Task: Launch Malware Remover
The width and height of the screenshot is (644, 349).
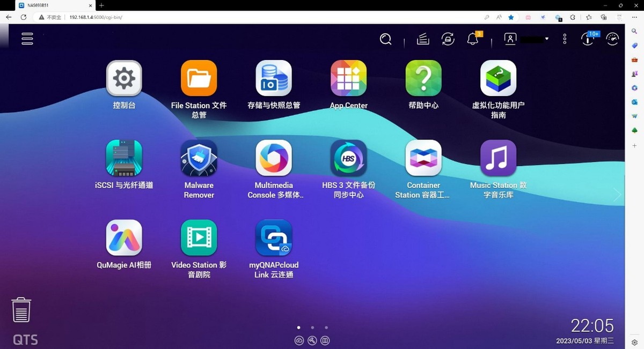Action: click(199, 158)
